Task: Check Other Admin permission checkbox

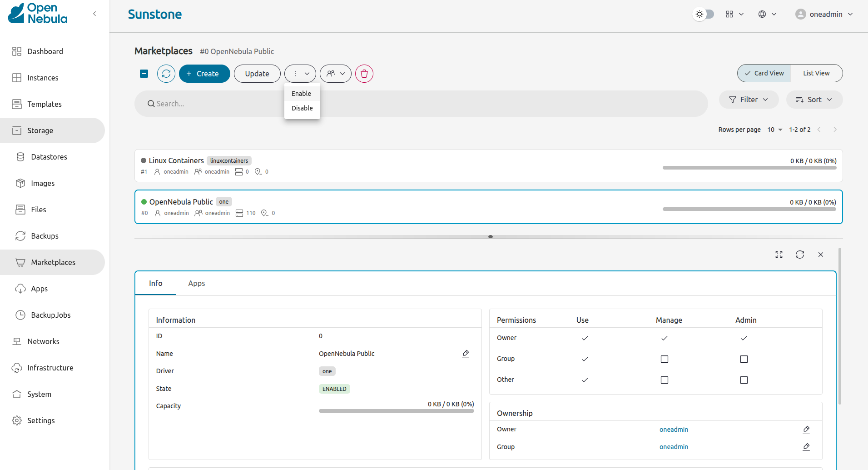Action: pyautogui.click(x=744, y=380)
